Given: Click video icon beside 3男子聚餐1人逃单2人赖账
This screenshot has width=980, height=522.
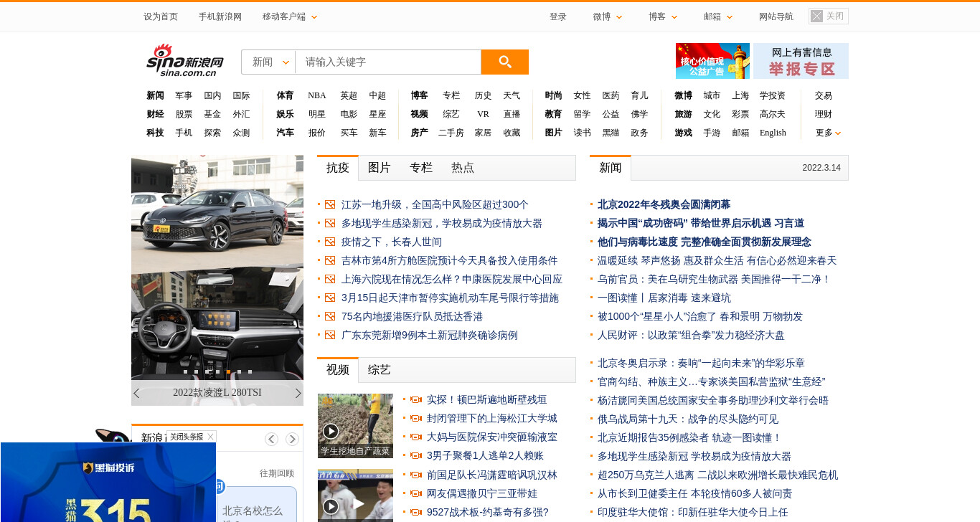Looking at the screenshot, I should [x=415, y=456].
